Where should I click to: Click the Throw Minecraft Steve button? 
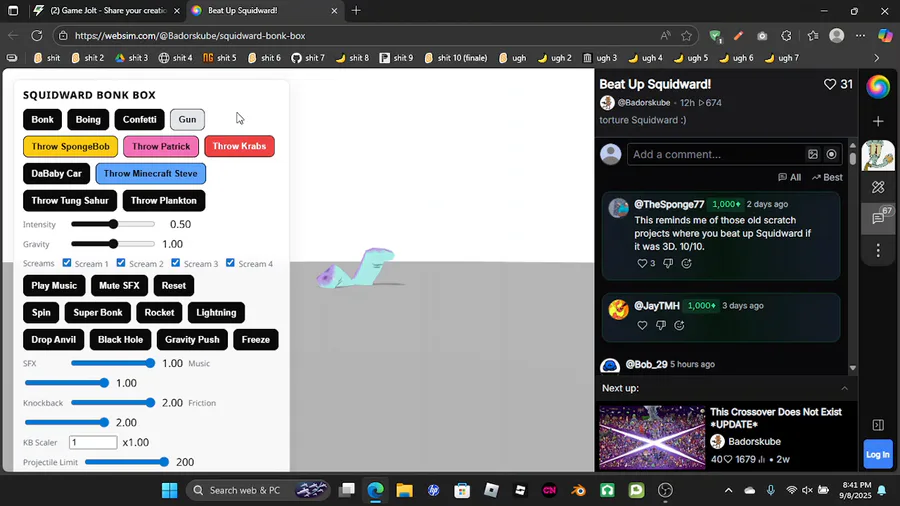[150, 173]
